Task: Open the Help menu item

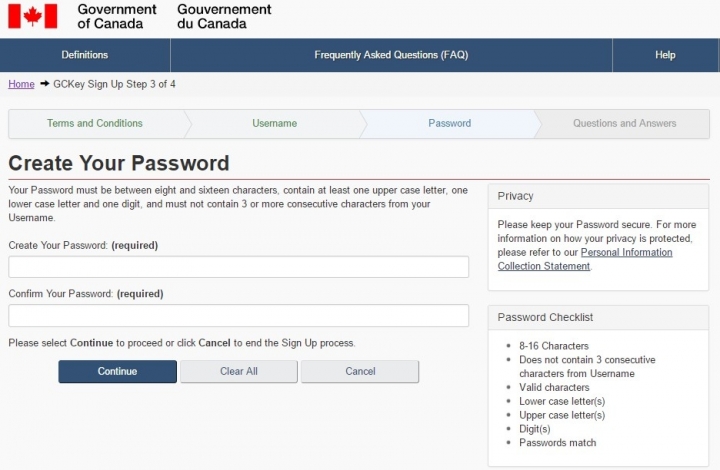Action: pos(665,55)
